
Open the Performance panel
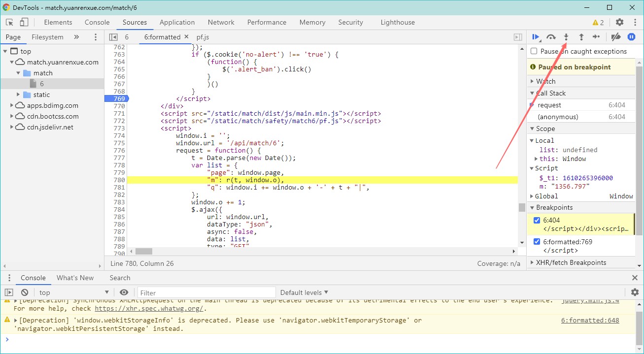click(x=267, y=22)
